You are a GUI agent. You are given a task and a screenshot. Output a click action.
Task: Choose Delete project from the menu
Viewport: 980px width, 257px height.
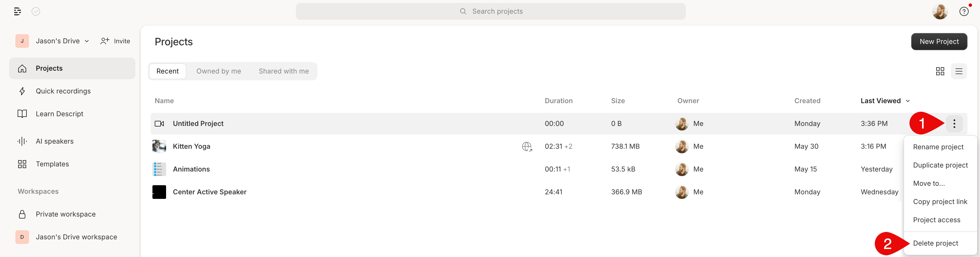tap(935, 243)
